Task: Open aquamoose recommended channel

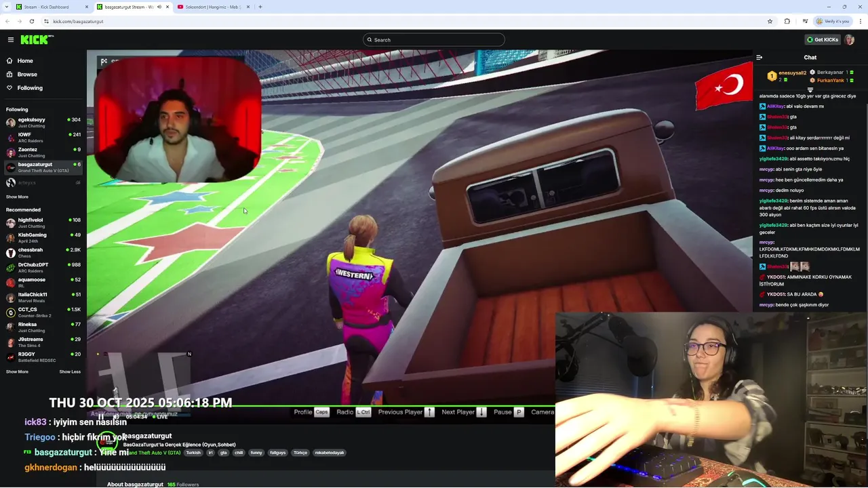Action: pyautogui.click(x=43, y=283)
